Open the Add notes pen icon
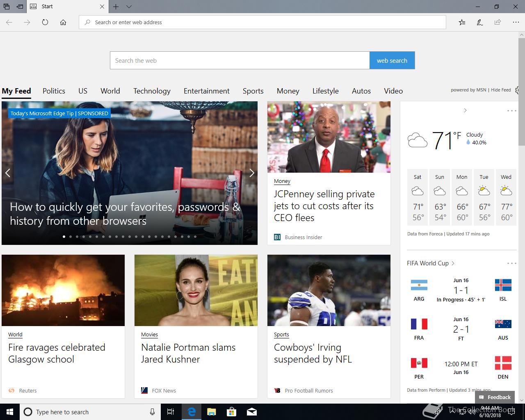Image resolution: width=525 pixels, height=420 pixels. 479,22
